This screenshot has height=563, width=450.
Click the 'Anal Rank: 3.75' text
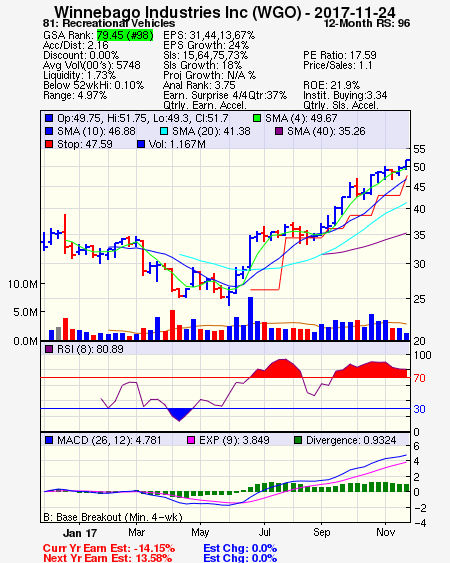[x=199, y=85]
